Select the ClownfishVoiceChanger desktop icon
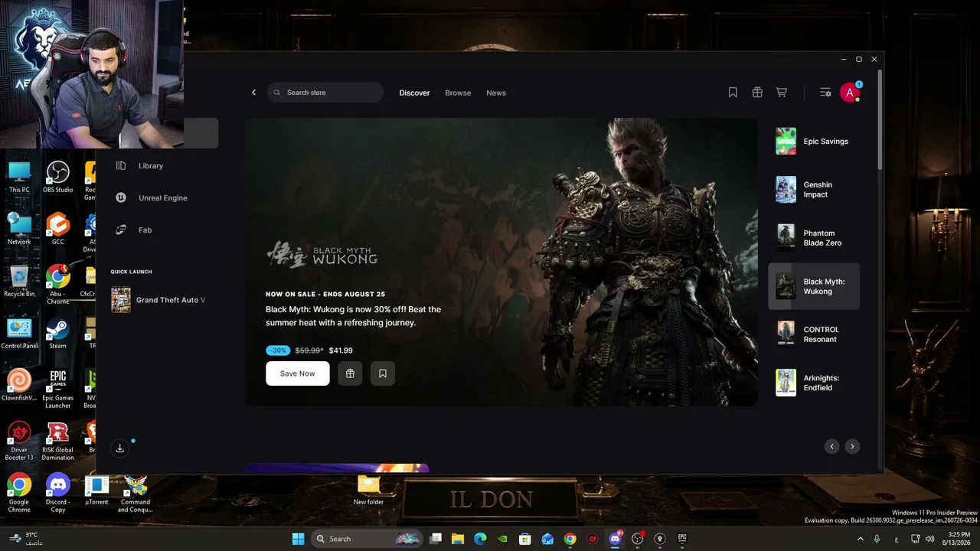The height and width of the screenshot is (551, 980). (19, 385)
